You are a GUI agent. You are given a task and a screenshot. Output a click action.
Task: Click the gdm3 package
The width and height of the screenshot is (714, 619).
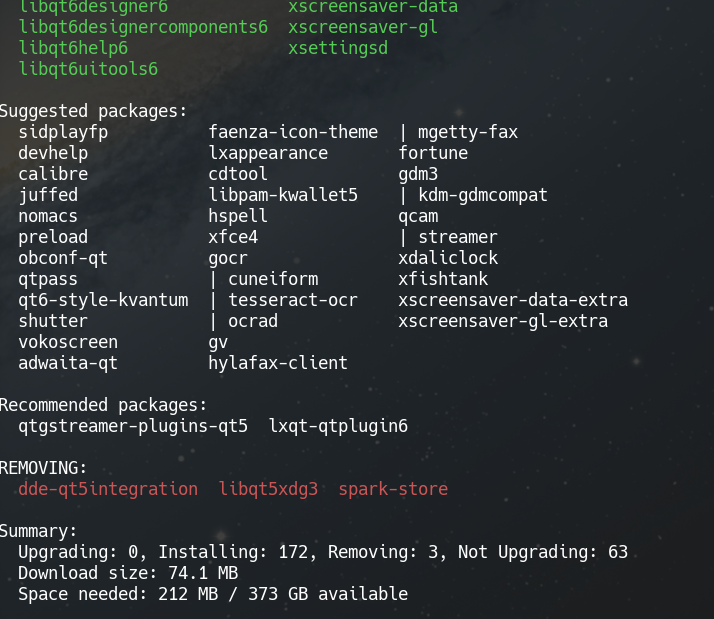418,174
